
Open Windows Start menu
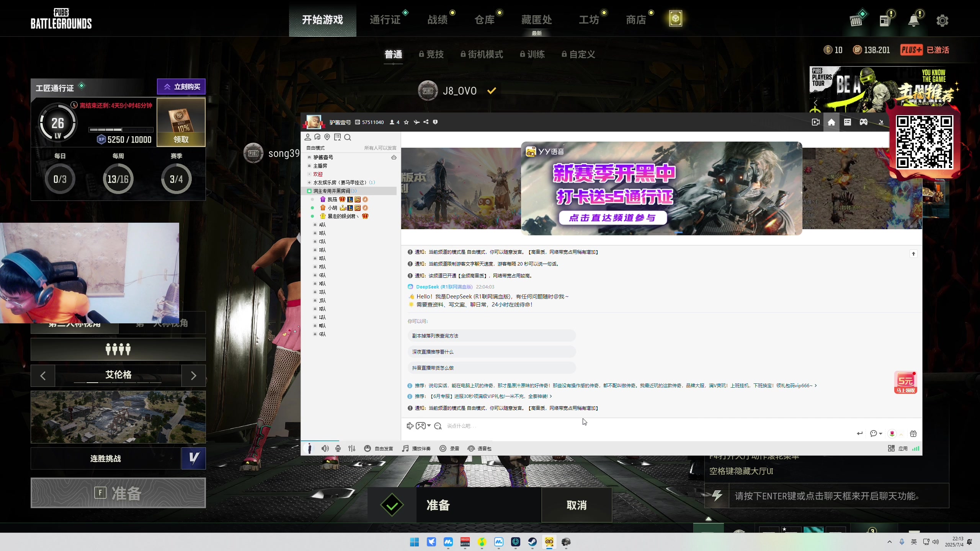[x=414, y=542]
